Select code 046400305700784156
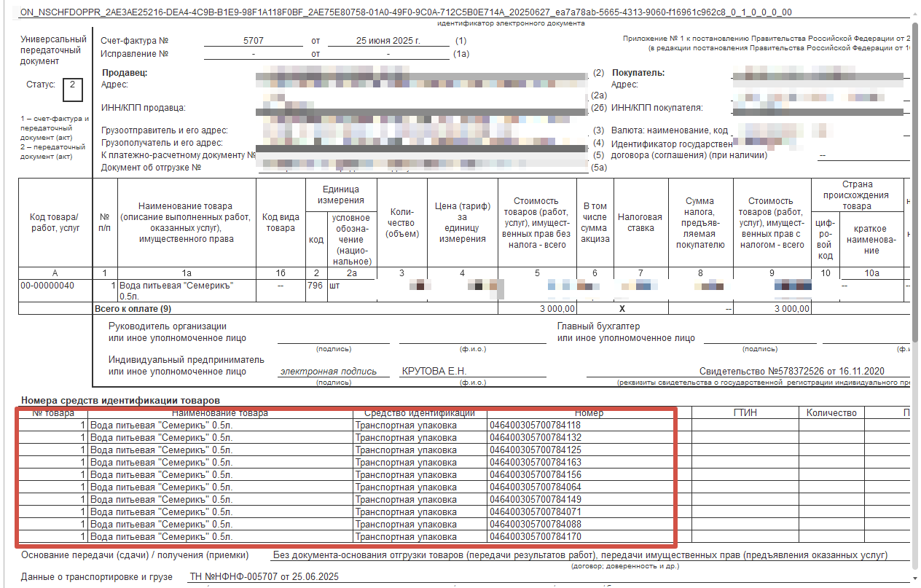 (536, 475)
